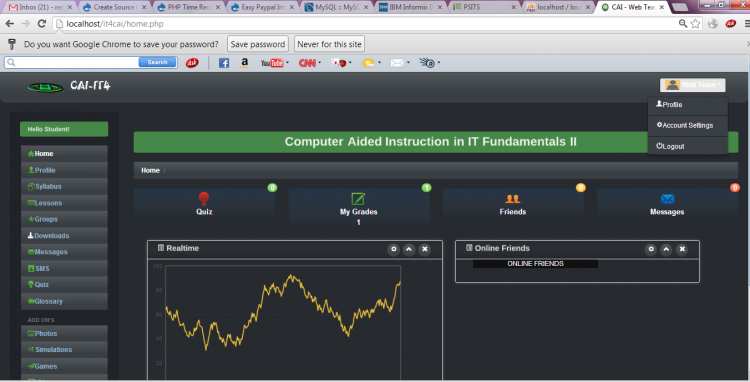
Task: Open the Quiz tile with red bulb
Action: pos(204,203)
